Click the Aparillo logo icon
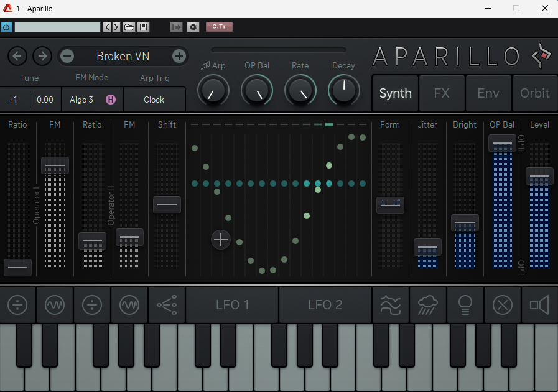 (x=541, y=56)
